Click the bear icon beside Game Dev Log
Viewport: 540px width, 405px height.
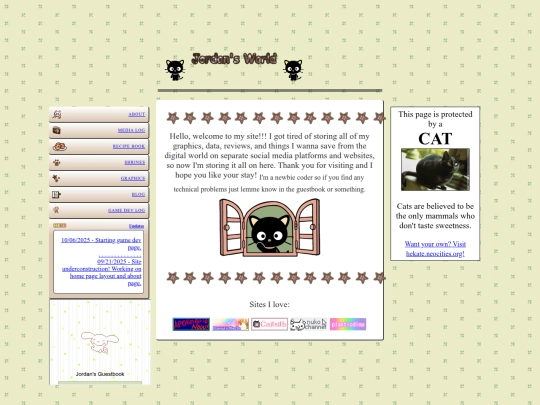click(x=56, y=210)
